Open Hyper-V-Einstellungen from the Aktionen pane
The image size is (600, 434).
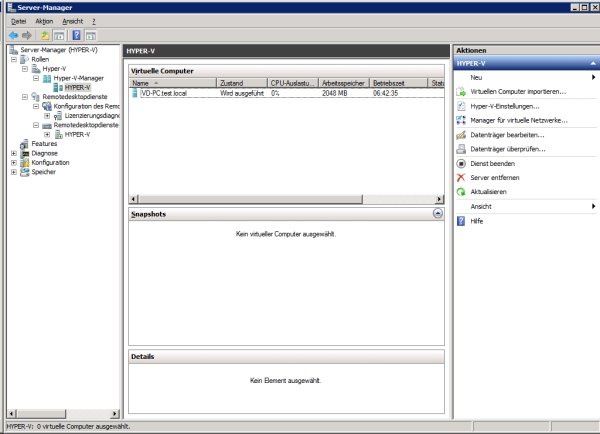point(504,105)
